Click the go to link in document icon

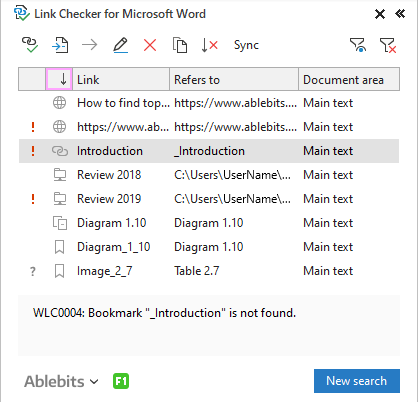click(x=60, y=45)
